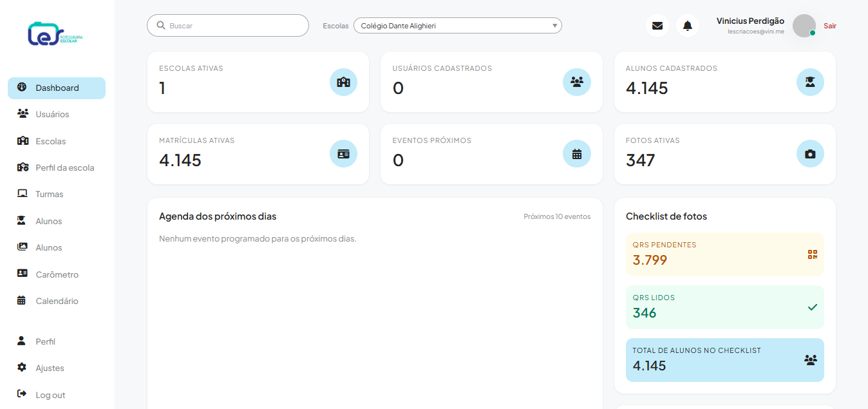Click the Escolas Ativas building icon
The width and height of the screenshot is (868, 409).
(343, 82)
